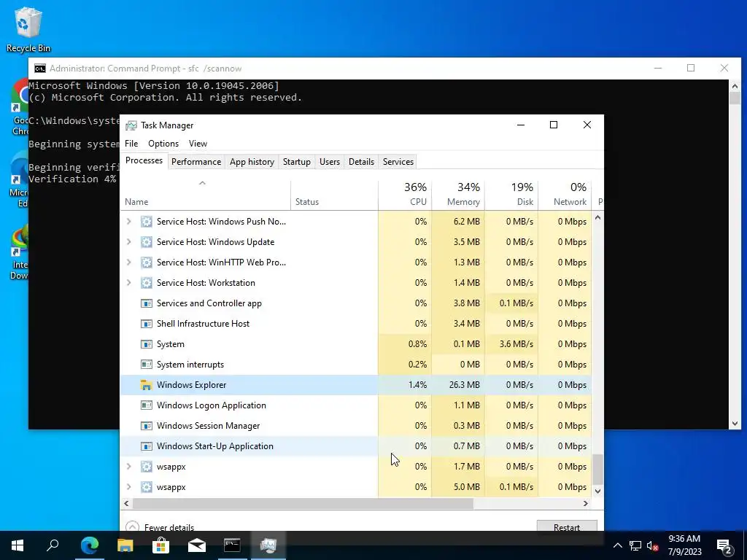Screen dimensions: 747x560
Task: Sort by the Status column header
Action: click(x=334, y=195)
